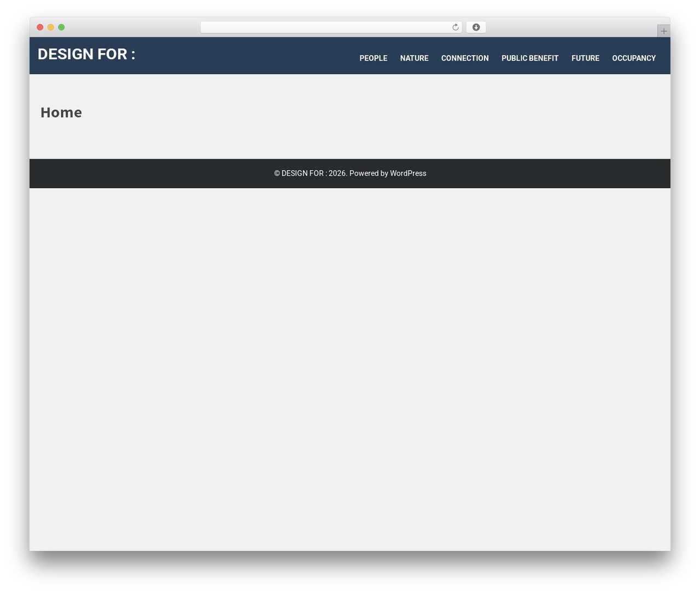Click the DESIGN FOR : site title
The height and width of the screenshot is (593, 700).
pos(86,54)
